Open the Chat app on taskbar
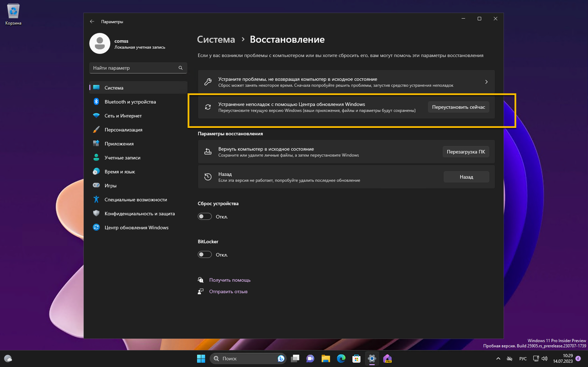The width and height of the screenshot is (588, 367). click(x=310, y=358)
